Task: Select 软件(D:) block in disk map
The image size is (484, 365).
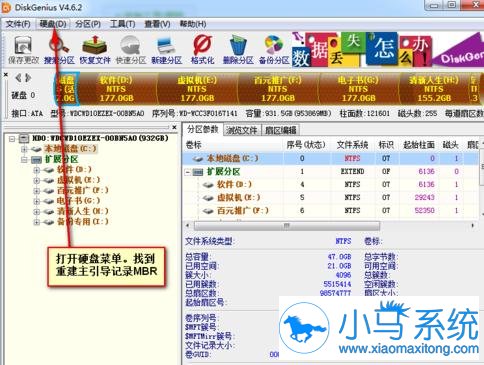Action: 117,89
